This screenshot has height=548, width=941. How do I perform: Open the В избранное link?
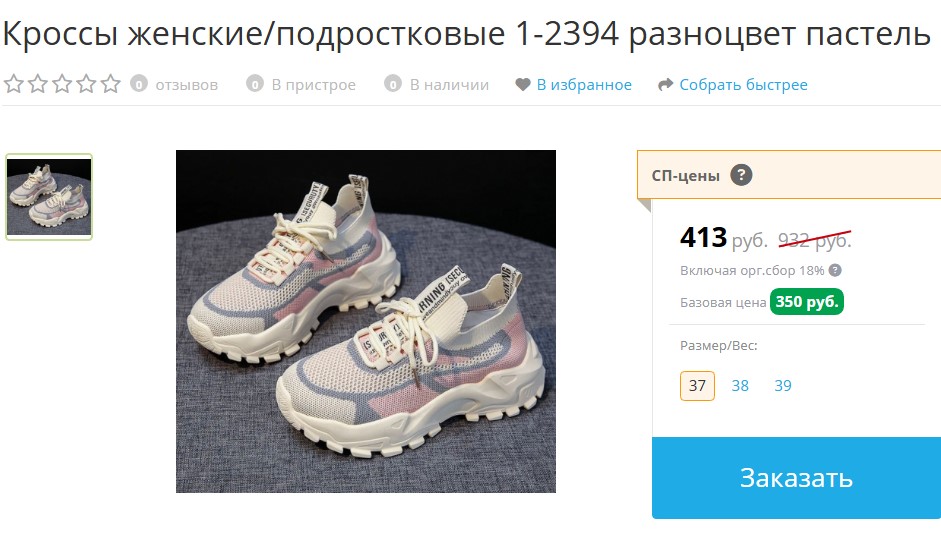pyautogui.click(x=584, y=85)
